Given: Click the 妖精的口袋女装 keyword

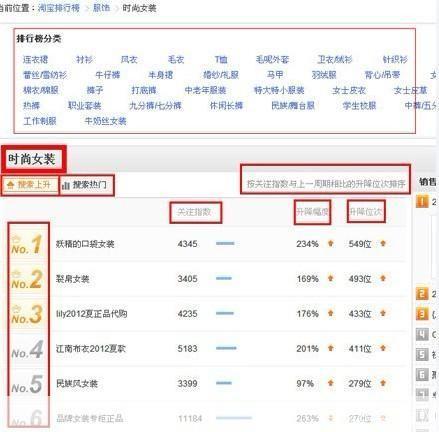Looking at the screenshot, I should [85, 244].
